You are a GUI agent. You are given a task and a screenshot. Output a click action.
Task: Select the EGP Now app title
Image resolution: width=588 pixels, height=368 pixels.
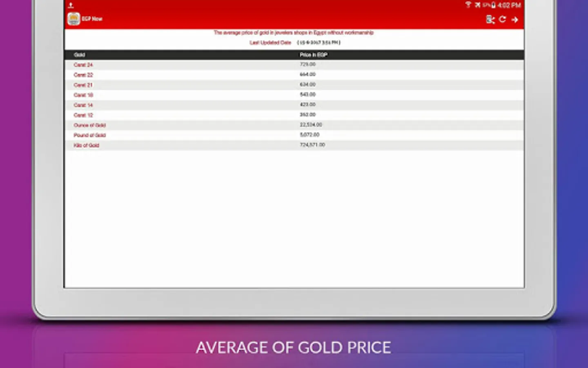click(92, 19)
